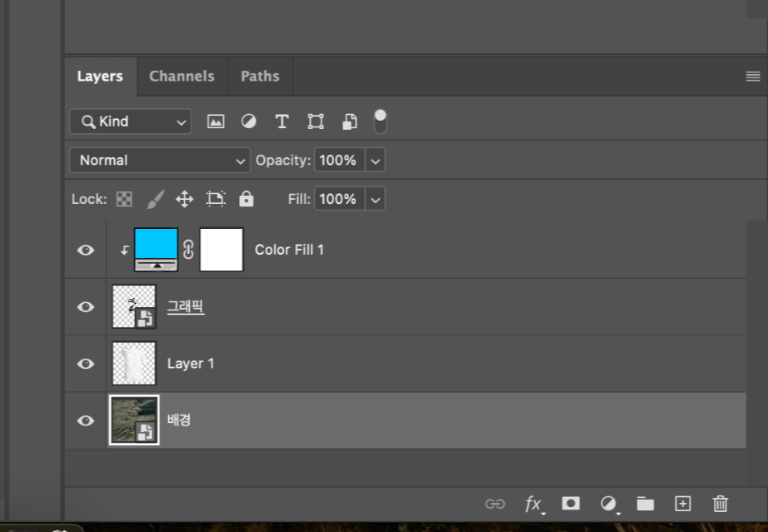Open the Fill slider dropdown arrow
This screenshot has width=768, height=532.
tap(375, 199)
